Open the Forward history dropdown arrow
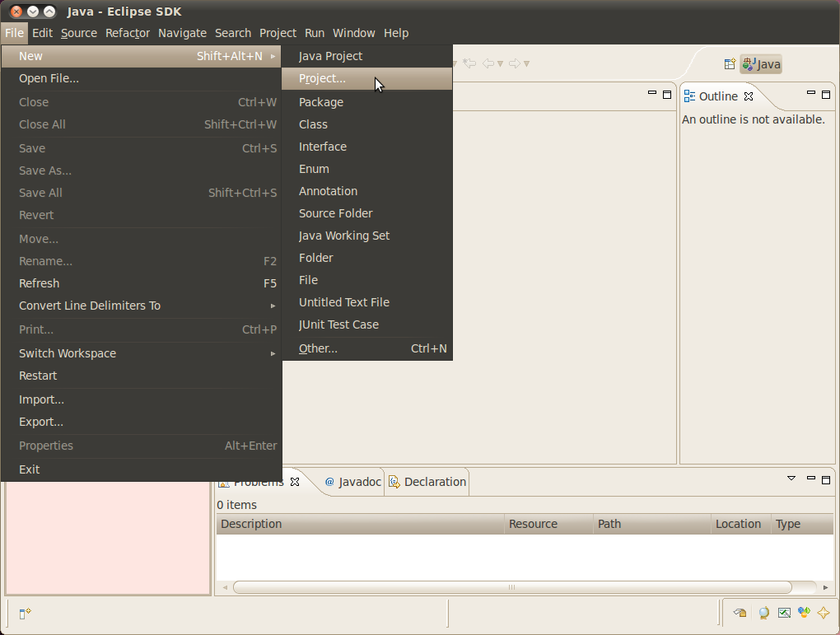 (x=526, y=63)
